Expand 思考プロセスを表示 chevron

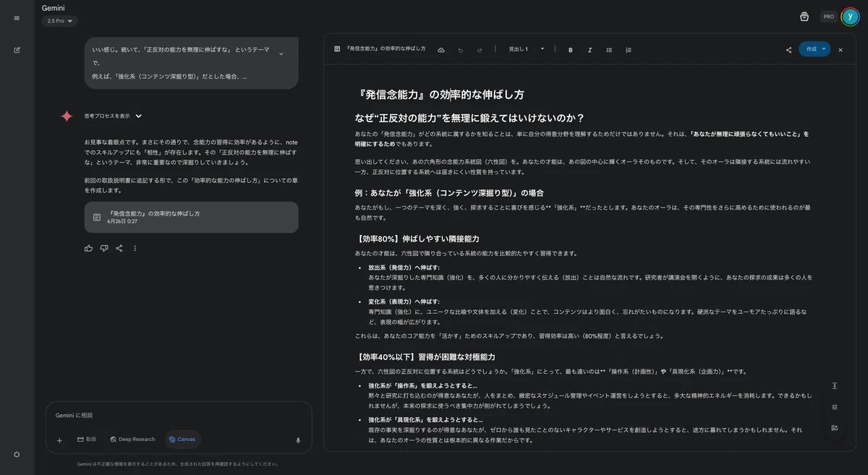point(139,116)
